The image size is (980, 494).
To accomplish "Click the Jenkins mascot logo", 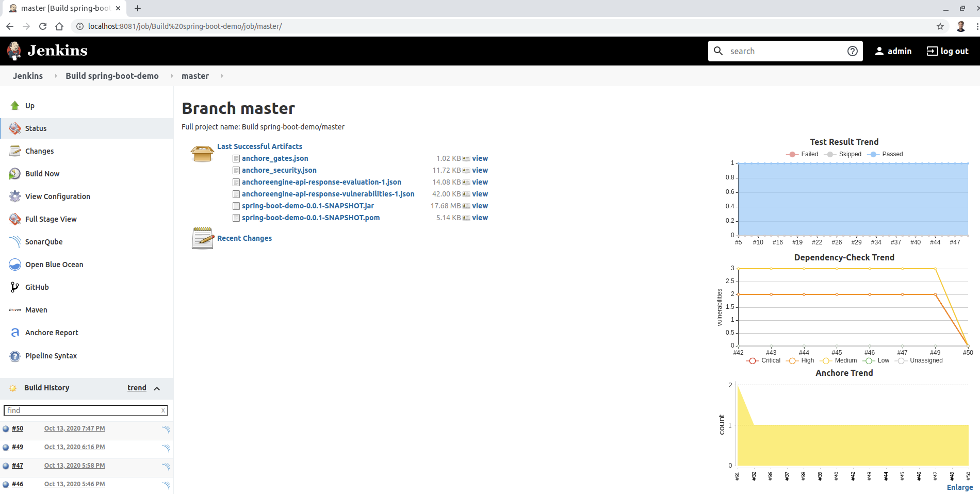I will pos(14,51).
